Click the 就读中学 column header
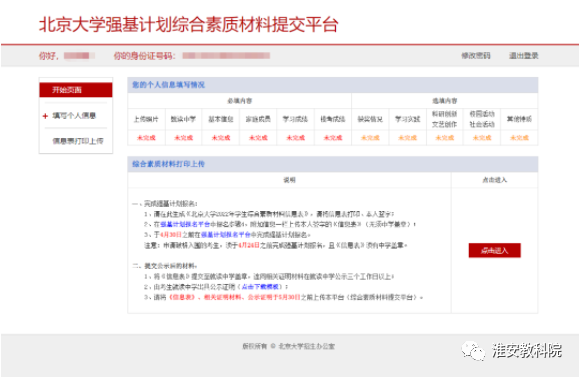The image size is (580, 377). point(184,119)
